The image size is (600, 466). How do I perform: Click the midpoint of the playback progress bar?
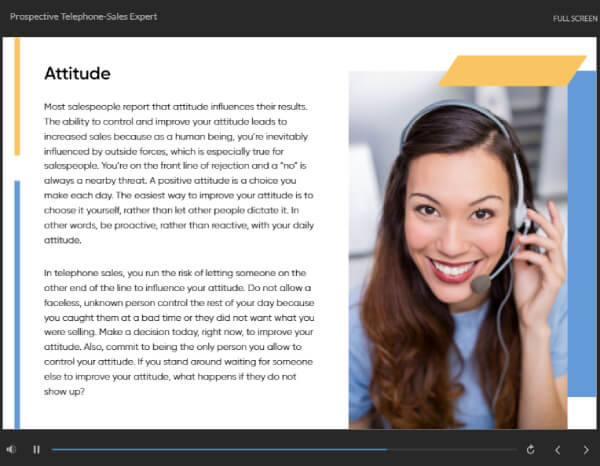[x=284, y=450]
